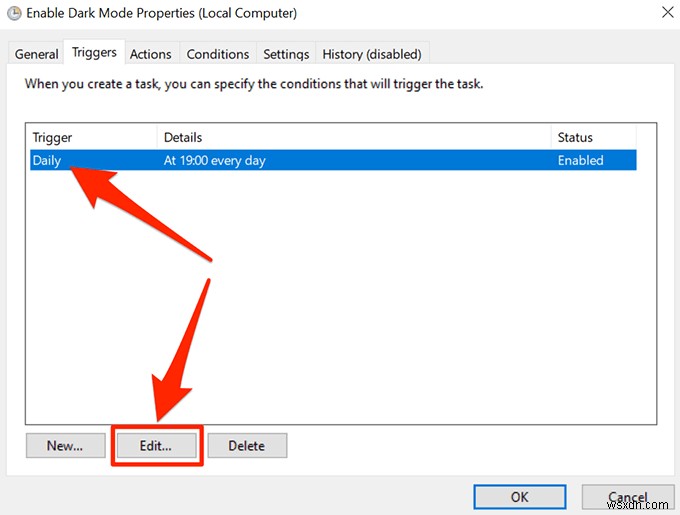
Task: Go to the Conditions tab
Action: coord(217,54)
